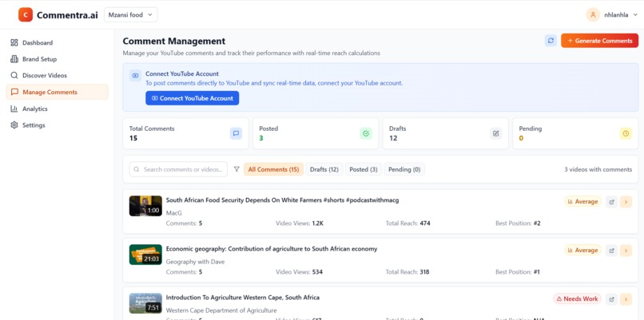Open the Mzansi food brand dropdown
The image size is (644, 320).
[130, 15]
